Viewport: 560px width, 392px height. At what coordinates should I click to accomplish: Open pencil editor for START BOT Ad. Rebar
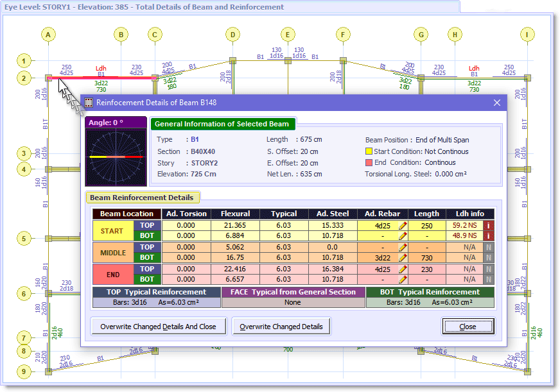(402, 235)
